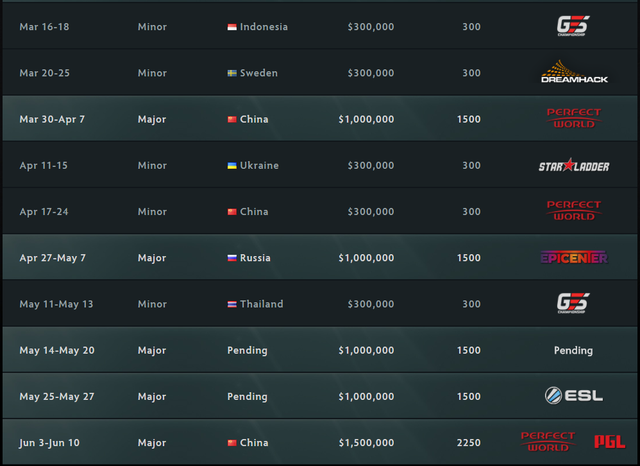The width and height of the screenshot is (640, 466).
Task: Click the GESC logo in Indonesia row
Action: click(x=573, y=26)
